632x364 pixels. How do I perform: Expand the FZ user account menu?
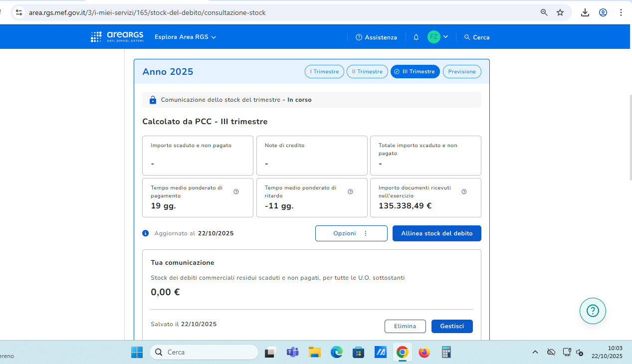click(438, 37)
